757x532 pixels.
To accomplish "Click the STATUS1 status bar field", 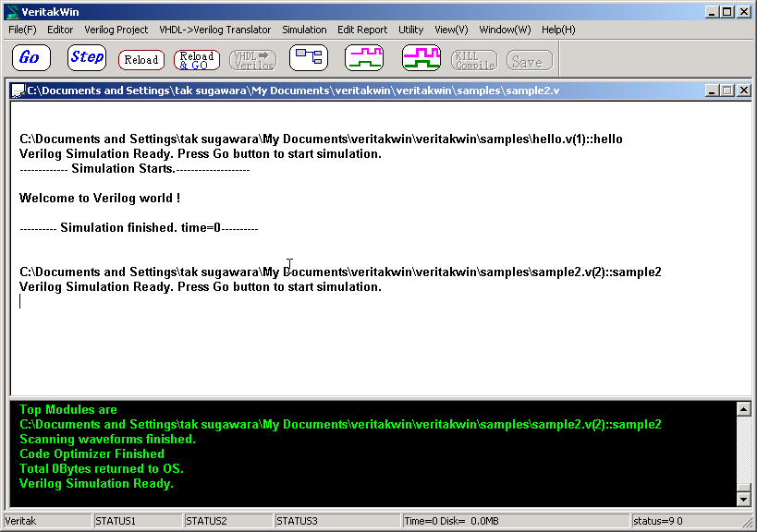I will [137, 521].
